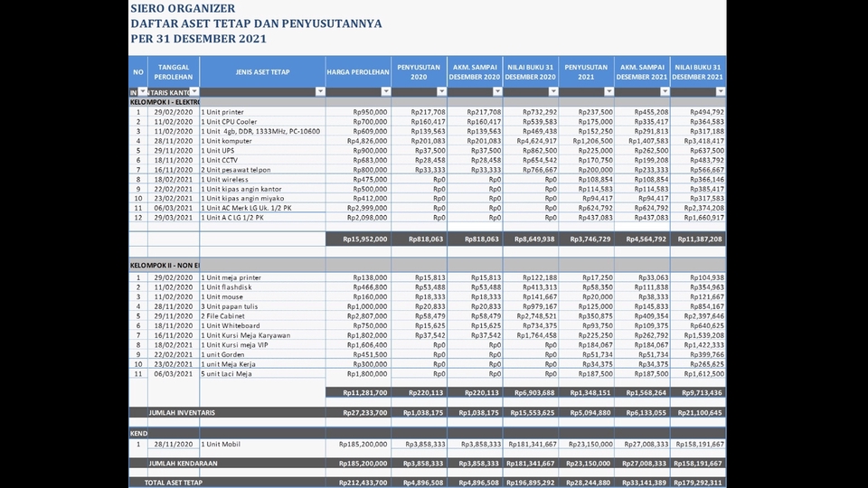Select the 1 Unit Whiteboard cell
This screenshot has width=868, height=488.
point(262,326)
